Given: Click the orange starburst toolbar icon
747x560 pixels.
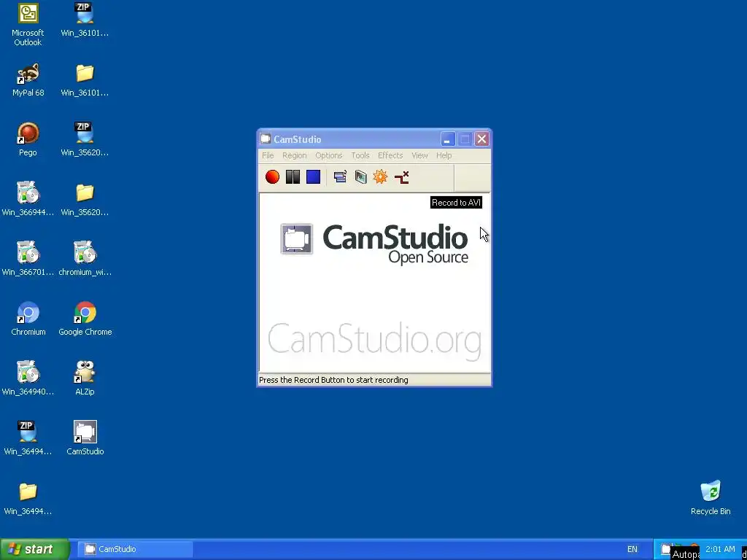Looking at the screenshot, I should [x=380, y=177].
